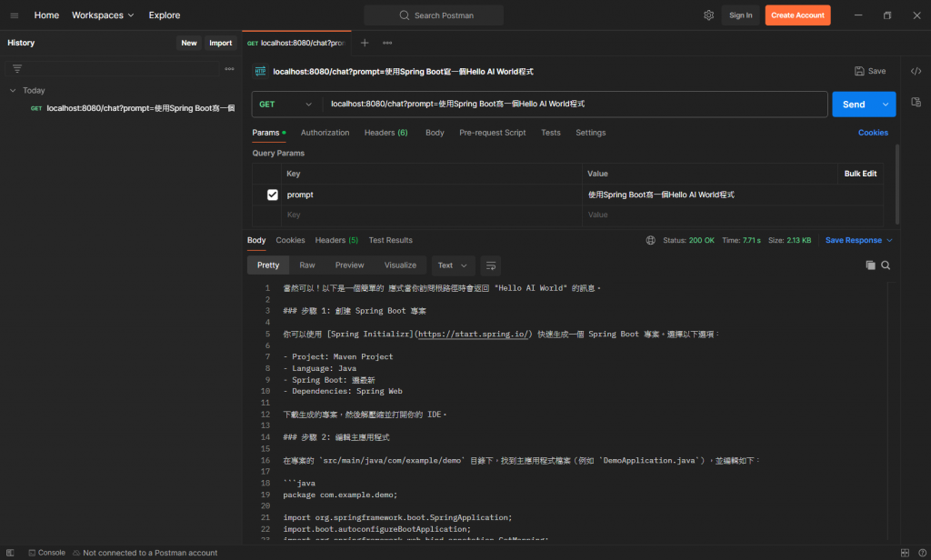The width and height of the screenshot is (931, 560).
Task: Click the Create Account button
Action: coord(797,15)
